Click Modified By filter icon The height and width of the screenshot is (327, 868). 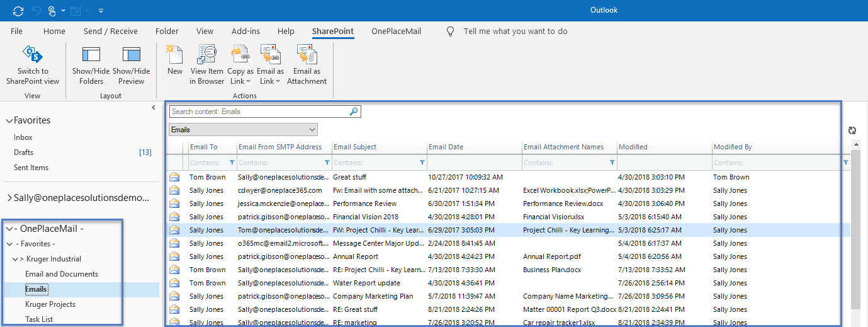click(845, 163)
